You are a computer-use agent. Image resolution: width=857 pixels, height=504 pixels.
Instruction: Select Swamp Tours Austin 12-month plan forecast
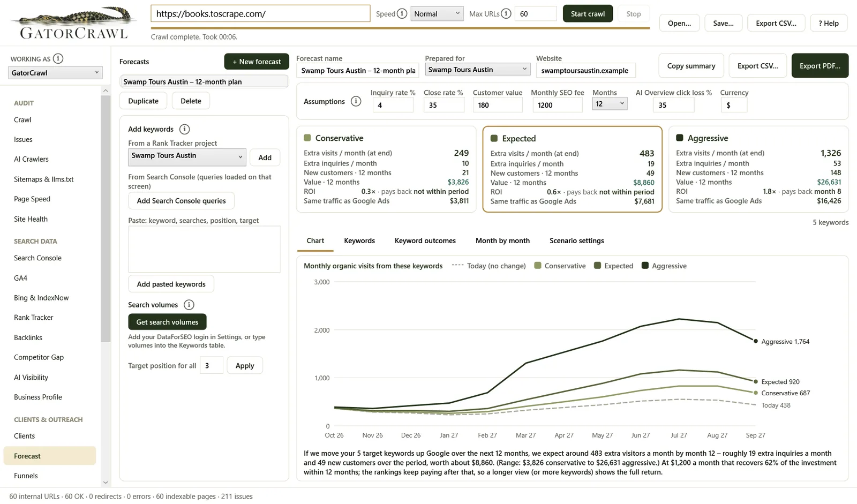click(204, 81)
